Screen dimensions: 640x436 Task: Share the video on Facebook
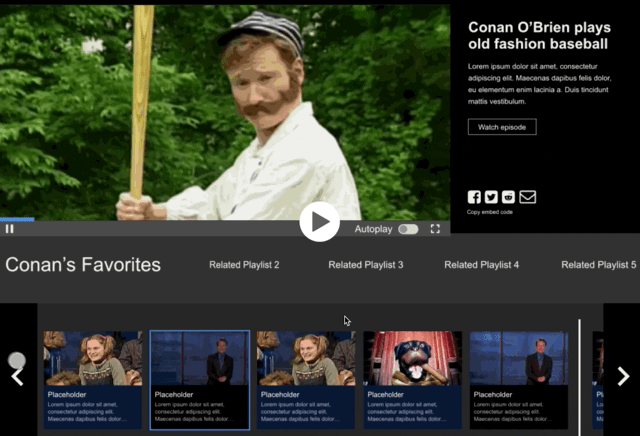[x=474, y=197]
